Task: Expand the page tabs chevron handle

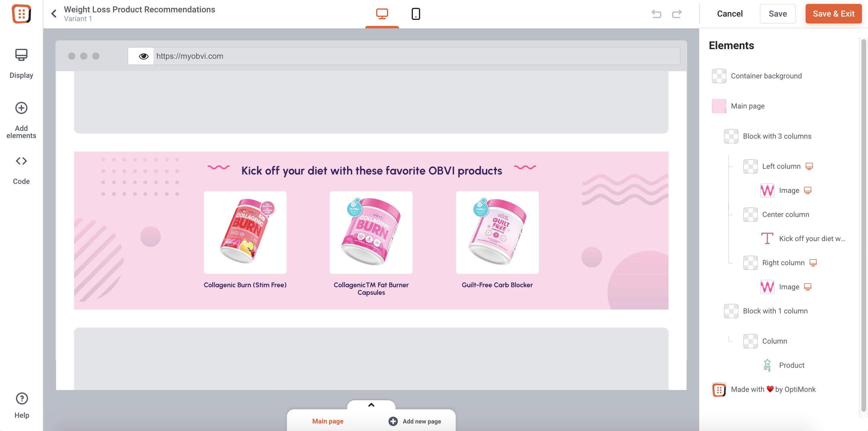Action: [x=371, y=405]
